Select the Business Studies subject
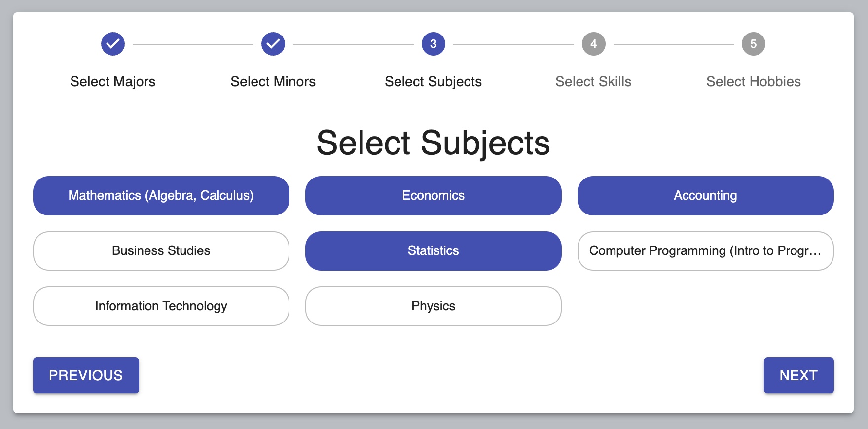Viewport: 868px width, 429px height. click(161, 251)
